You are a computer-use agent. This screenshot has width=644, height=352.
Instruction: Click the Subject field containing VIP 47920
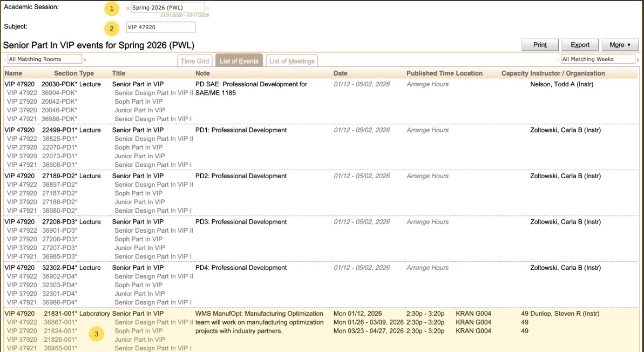(x=160, y=27)
